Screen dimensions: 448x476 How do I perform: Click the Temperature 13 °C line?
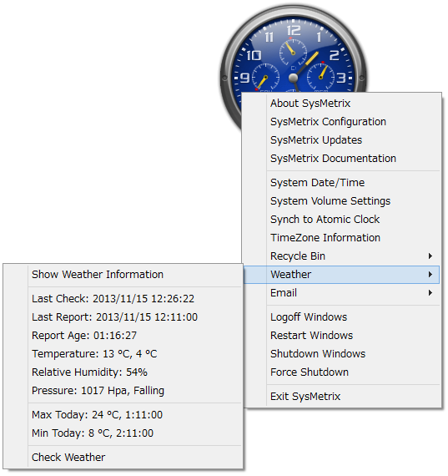click(x=123, y=354)
